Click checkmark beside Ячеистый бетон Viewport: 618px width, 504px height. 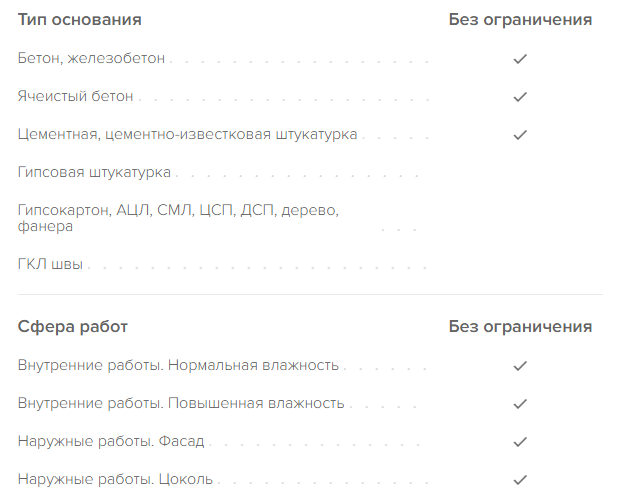tap(519, 97)
